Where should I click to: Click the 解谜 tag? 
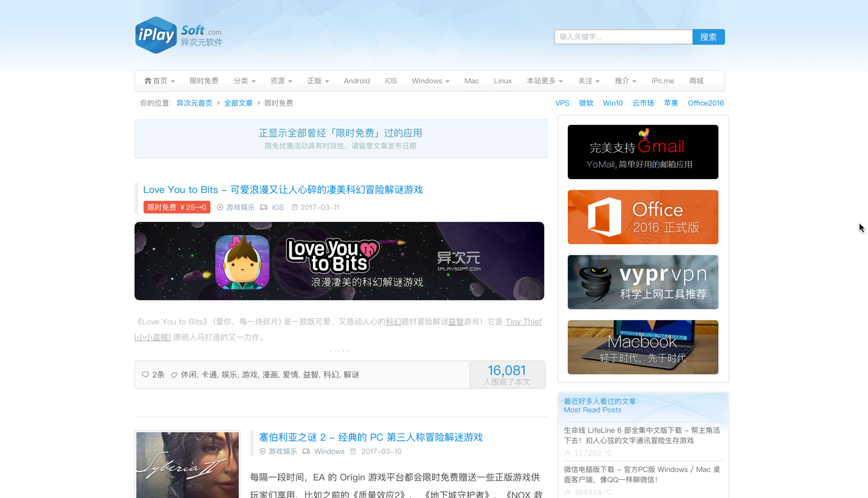point(351,374)
